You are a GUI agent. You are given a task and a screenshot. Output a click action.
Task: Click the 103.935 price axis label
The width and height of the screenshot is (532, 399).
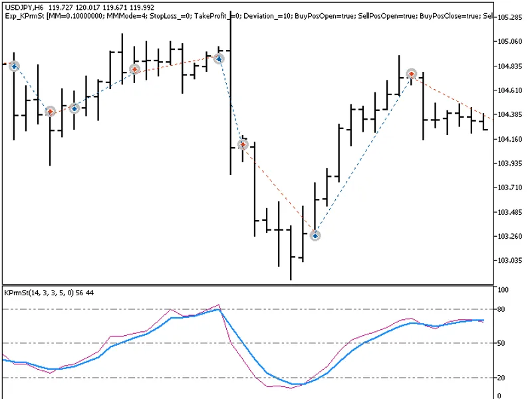click(x=509, y=163)
